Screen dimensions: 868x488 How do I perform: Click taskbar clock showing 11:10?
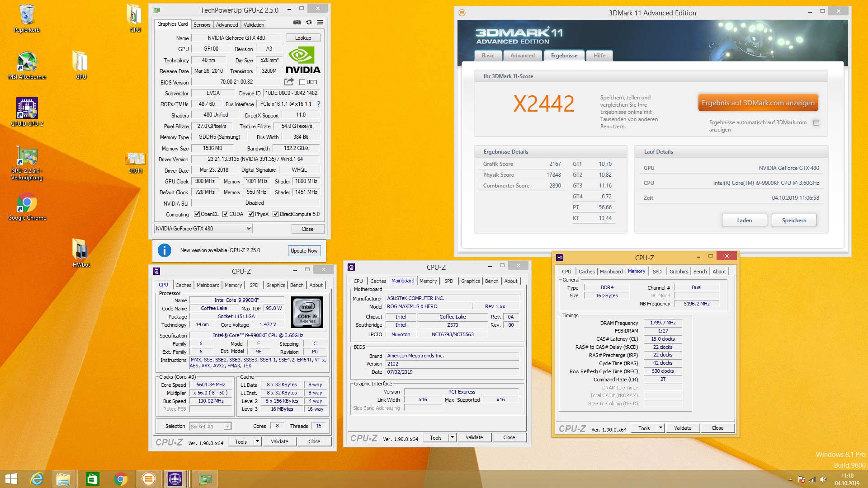pyautogui.click(x=847, y=479)
